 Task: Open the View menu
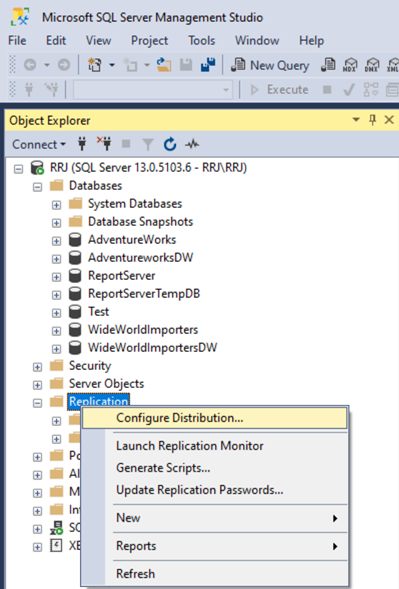[x=98, y=40]
